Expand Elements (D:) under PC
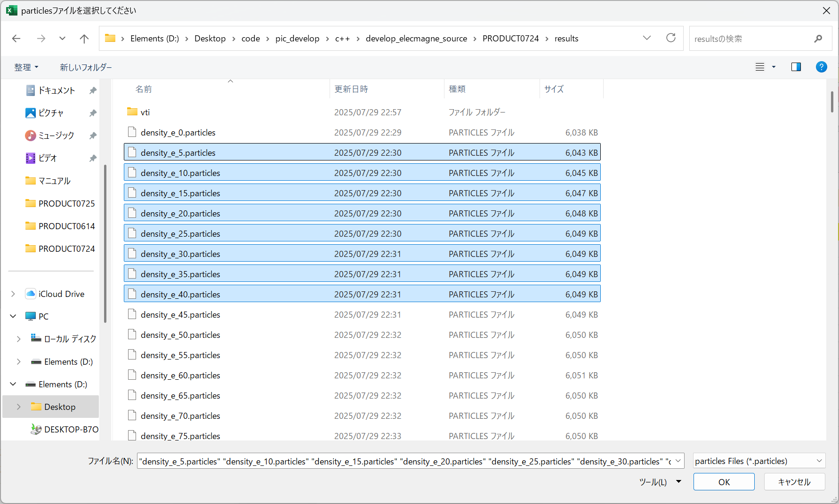The image size is (839, 504). click(x=19, y=361)
